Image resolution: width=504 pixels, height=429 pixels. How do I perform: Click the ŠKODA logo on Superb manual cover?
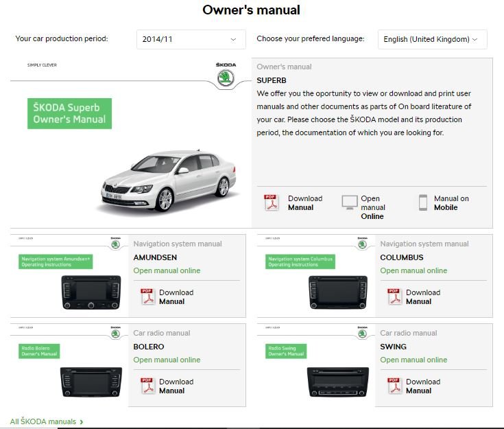(226, 78)
